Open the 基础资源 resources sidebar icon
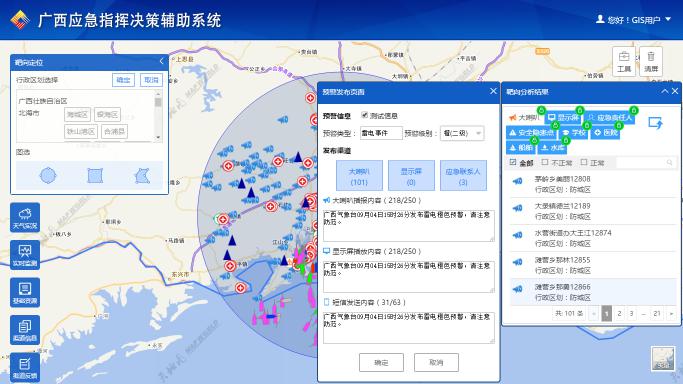The width and height of the screenshot is (683, 384). click(x=25, y=292)
